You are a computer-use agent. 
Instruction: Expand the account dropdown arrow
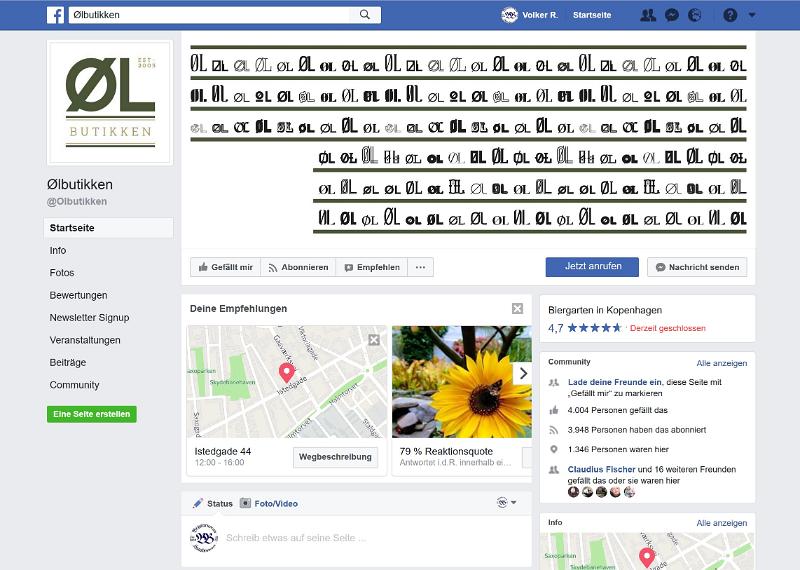(x=752, y=15)
